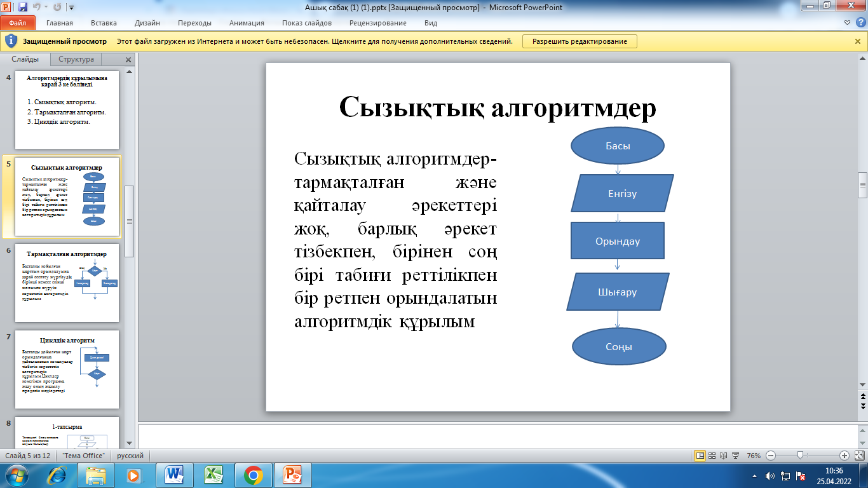Click the zoom in plus button

(844, 456)
